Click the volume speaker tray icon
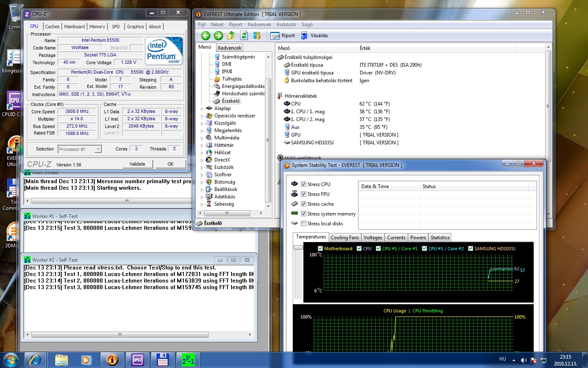588x368 pixels. click(x=524, y=360)
